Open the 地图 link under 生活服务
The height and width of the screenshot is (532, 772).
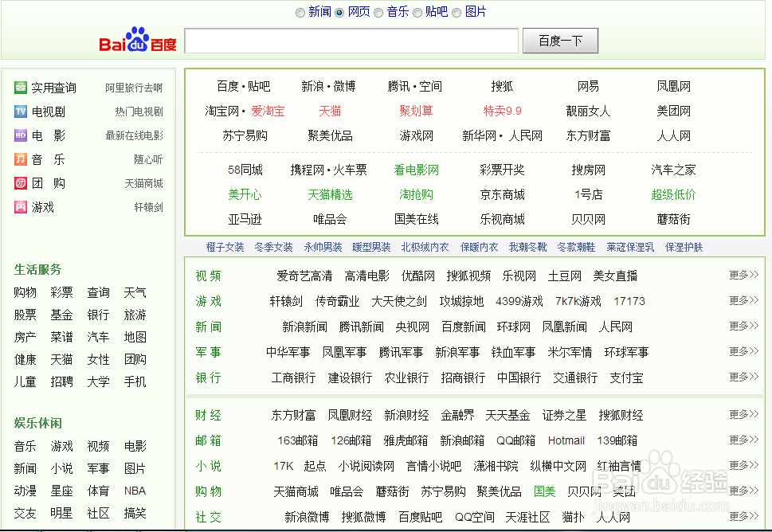(x=135, y=337)
